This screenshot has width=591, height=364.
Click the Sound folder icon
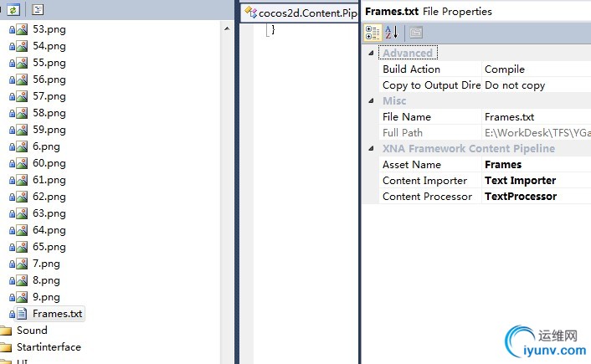pos(5,331)
